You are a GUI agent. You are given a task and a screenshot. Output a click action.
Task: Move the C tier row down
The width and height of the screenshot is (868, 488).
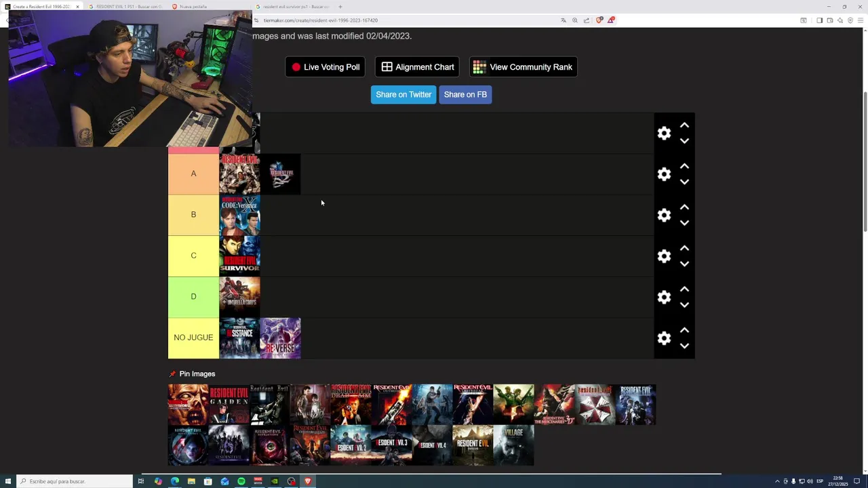click(684, 264)
